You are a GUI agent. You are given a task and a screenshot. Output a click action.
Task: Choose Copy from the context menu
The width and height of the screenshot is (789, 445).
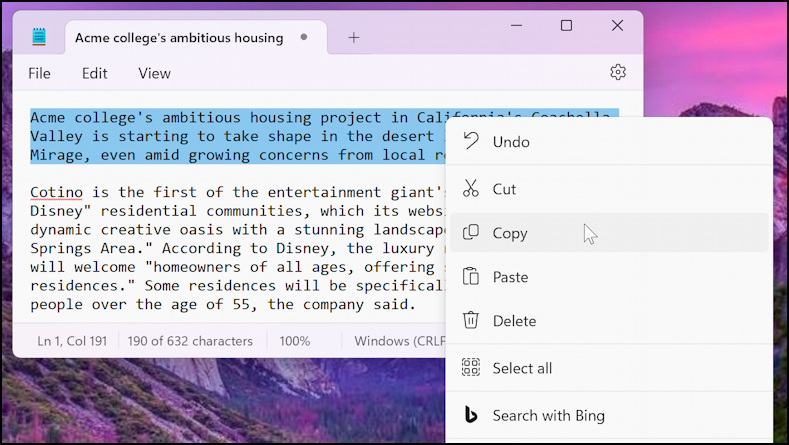(x=609, y=233)
